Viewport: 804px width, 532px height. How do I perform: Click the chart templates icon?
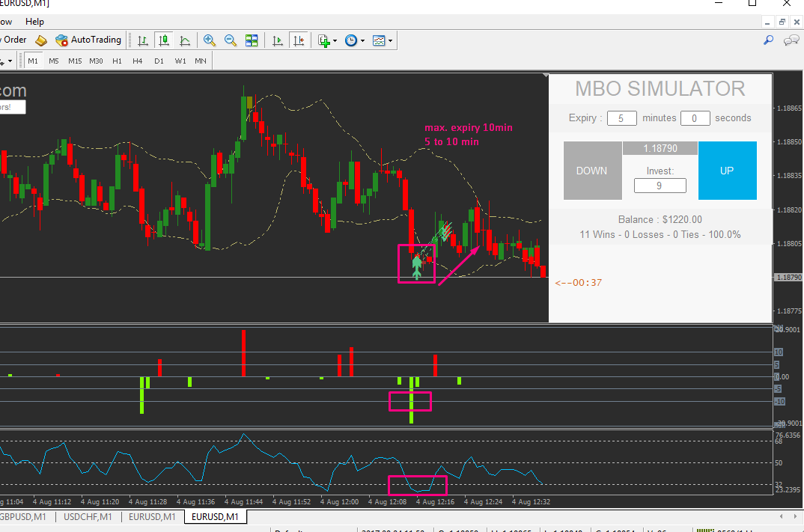(379, 40)
